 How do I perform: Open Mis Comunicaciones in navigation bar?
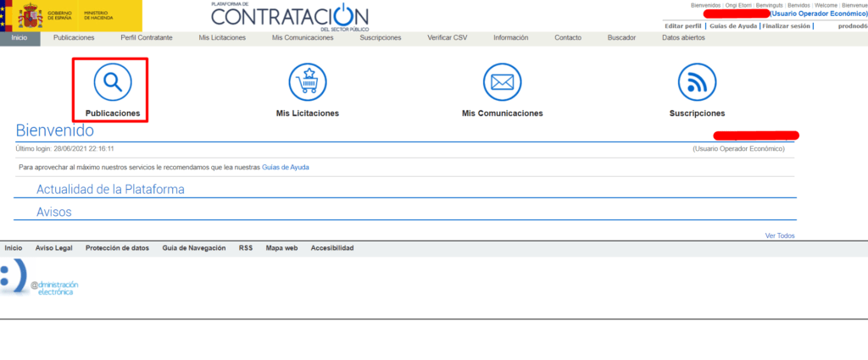[x=303, y=38]
